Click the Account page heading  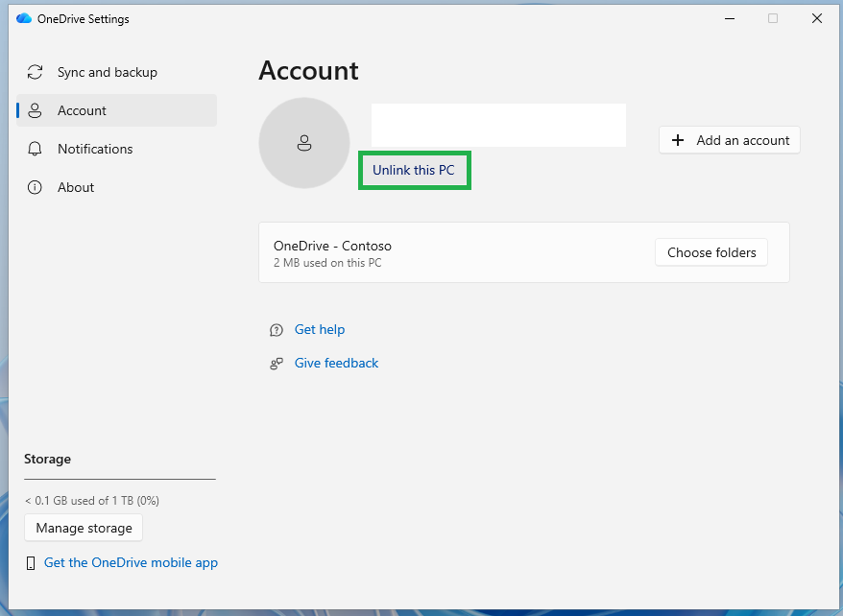308,70
